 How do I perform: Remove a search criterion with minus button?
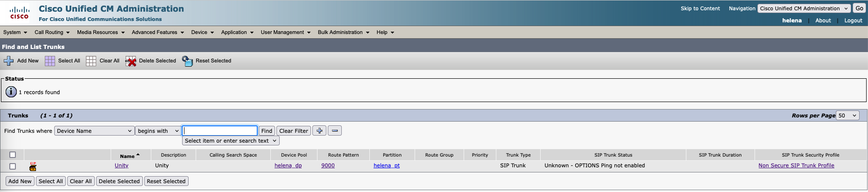pos(335,131)
